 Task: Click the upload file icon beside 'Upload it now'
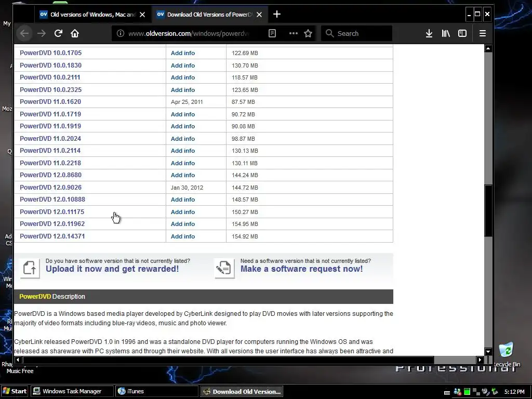[30, 268]
